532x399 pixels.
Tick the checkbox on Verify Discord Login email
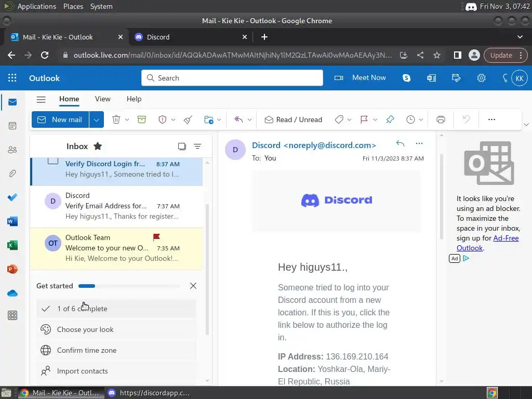[53, 160]
